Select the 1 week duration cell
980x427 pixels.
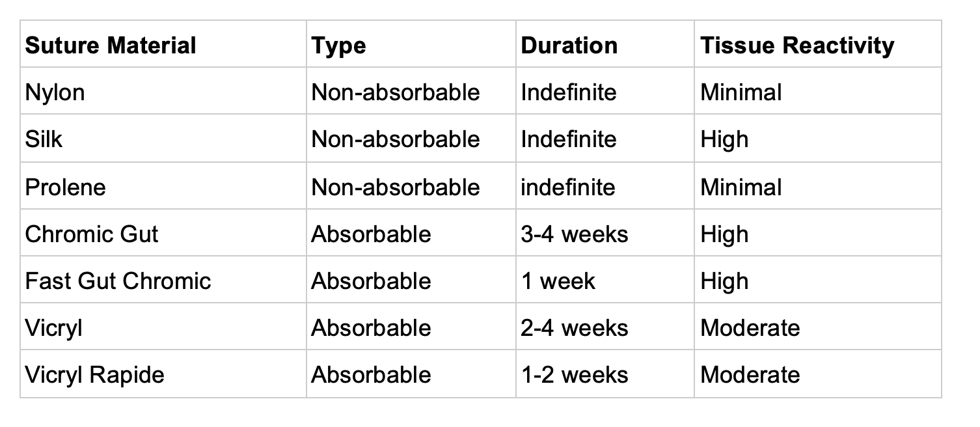click(x=605, y=280)
